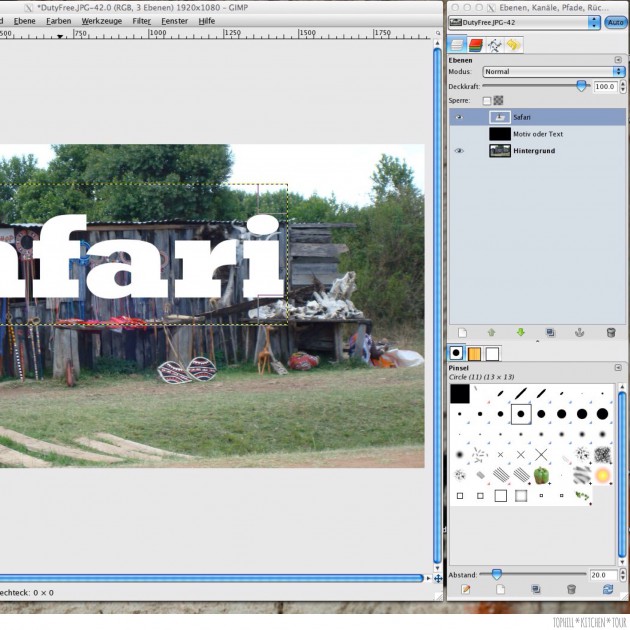The image size is (630, 630).
Task: Open the Werkzeuge menu
Action: (x=102, y=21)
